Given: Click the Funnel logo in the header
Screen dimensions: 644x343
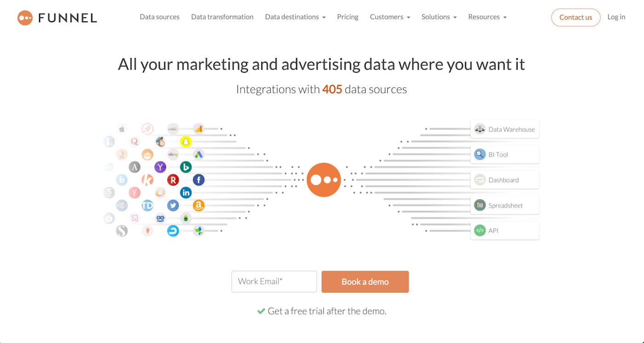Looking at the screenshot, I should point(57,17).
